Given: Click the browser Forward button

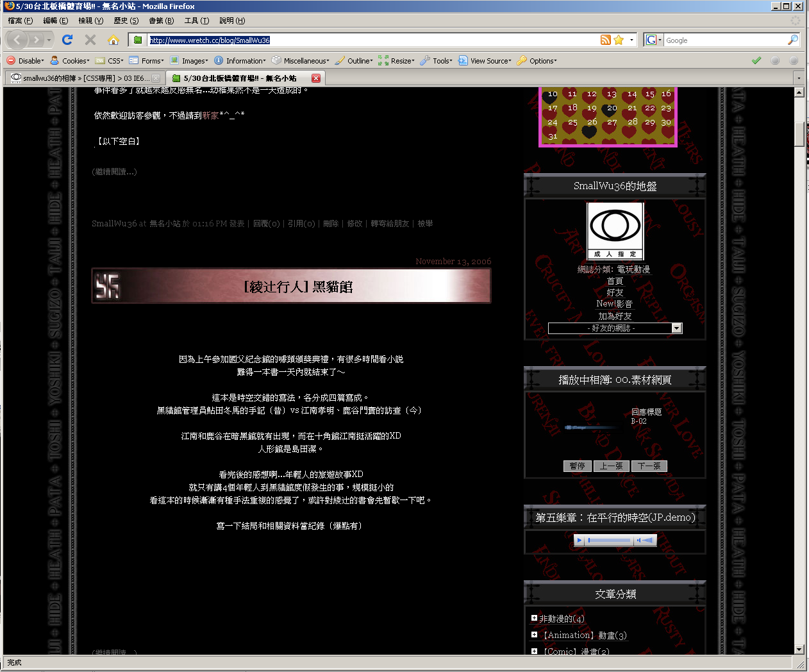Looking at the screenshot, I should 37,40.
